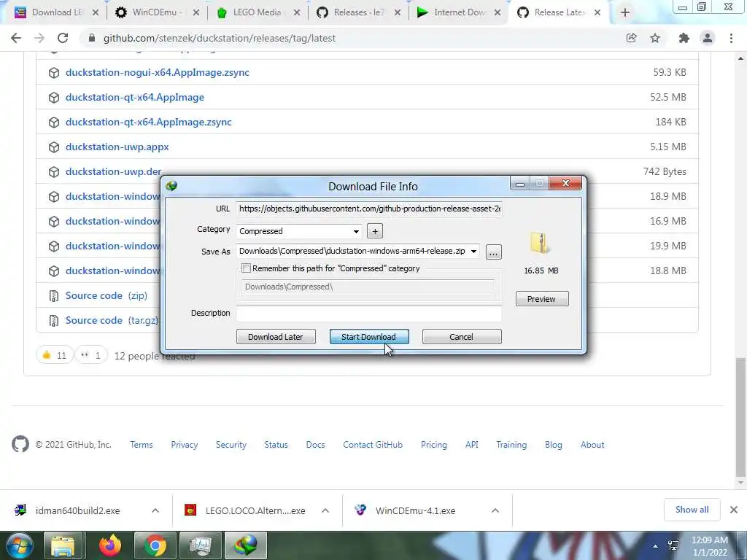Close the downloads bar
747x560 pixels.
[734, 510]
